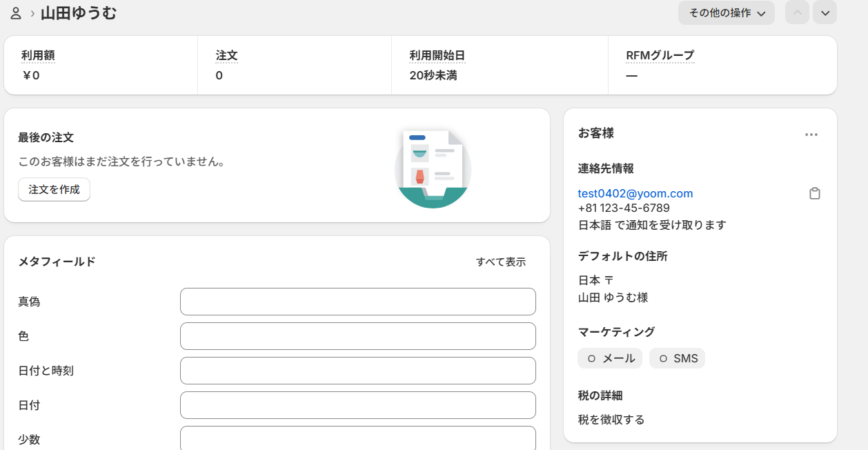Click the メール marketing status badge

[x=610, y=359]
